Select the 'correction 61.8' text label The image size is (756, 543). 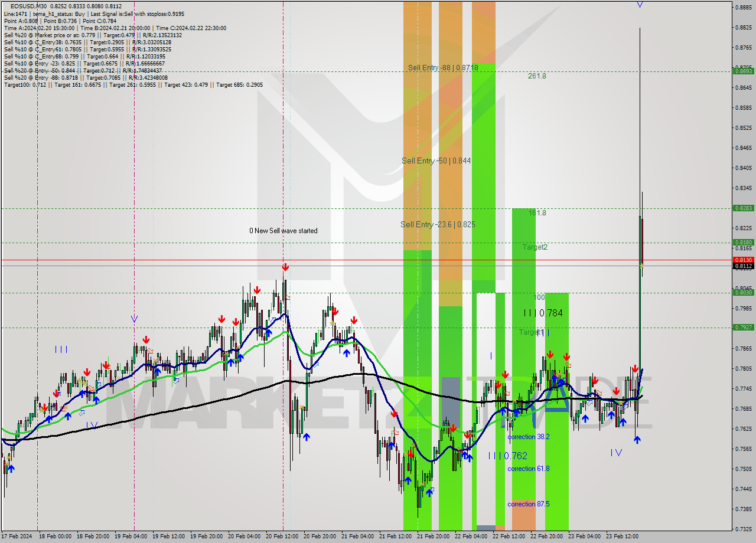click(529, 469)
